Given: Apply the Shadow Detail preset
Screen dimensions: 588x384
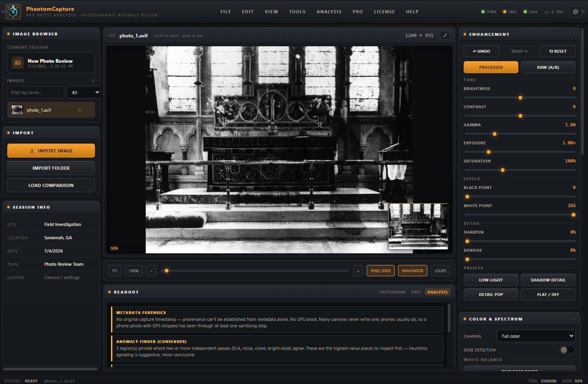Looking at the screenshot, I should [548, 280].
